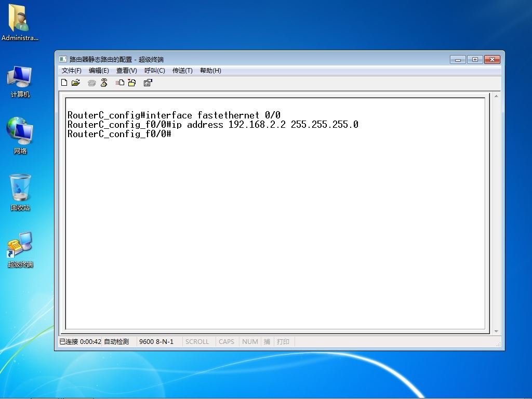The image size is (532, 399).
Task: Select the 网络 desktop icon
Action: coord(20,136)
